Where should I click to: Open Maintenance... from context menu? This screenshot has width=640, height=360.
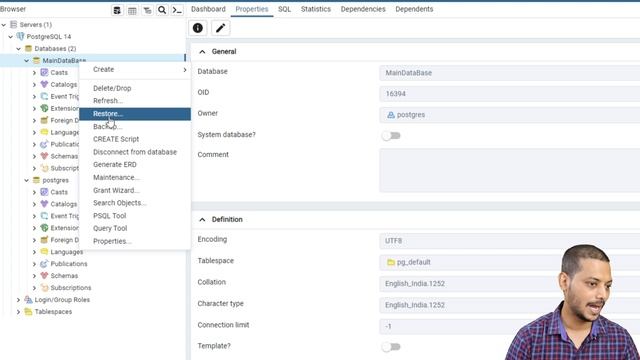(135, 178)
